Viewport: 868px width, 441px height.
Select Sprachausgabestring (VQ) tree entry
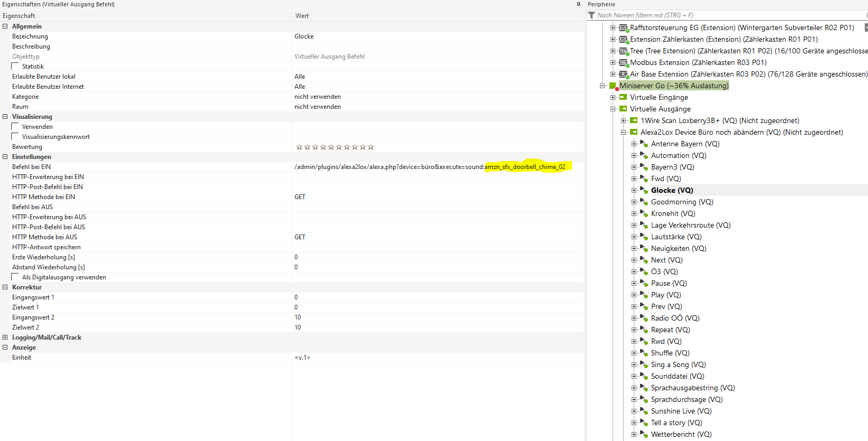tap(692, 388)
